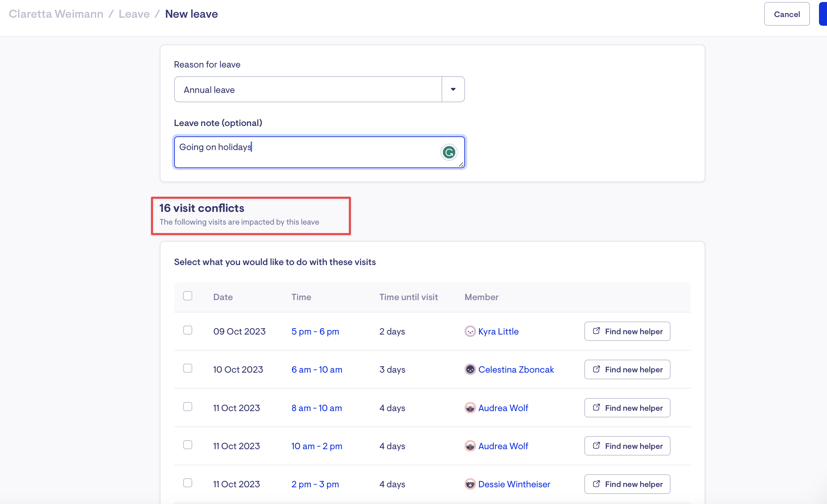Viewport: 827px width, 504px height.
Task: Open the 10 am - 2 pm visit link
Action: pos(317,446)
